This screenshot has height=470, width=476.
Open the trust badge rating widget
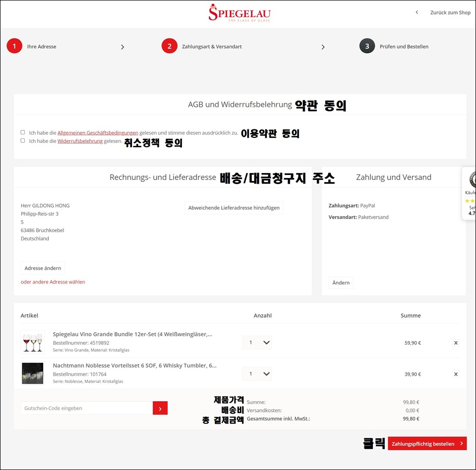[470, 193]
